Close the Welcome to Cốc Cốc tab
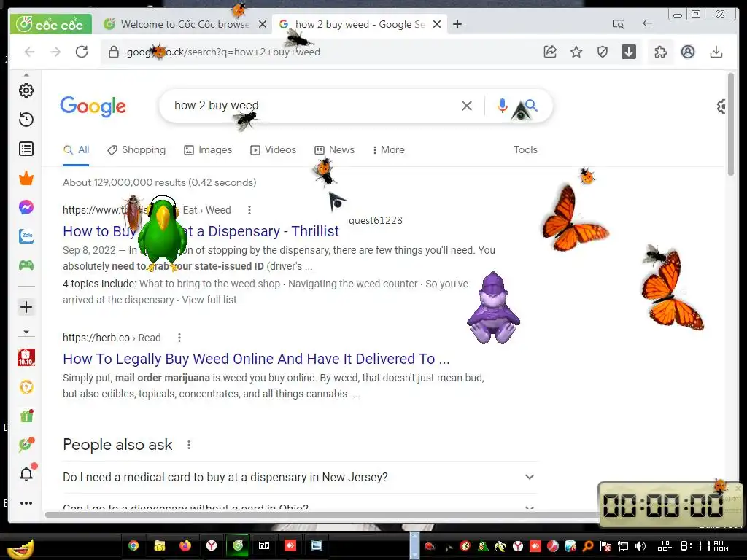Viewport: 747px width, 560px height. pyautogui.click(x=263, y=24)
